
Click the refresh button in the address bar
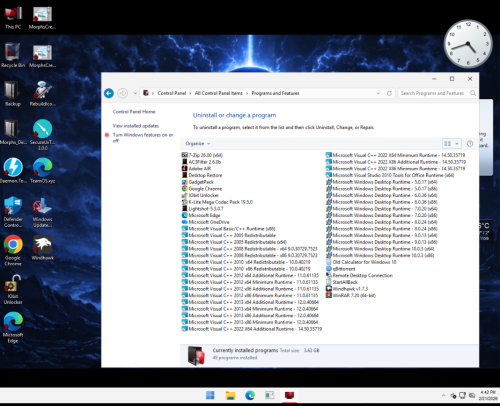[x=389, y=93]
